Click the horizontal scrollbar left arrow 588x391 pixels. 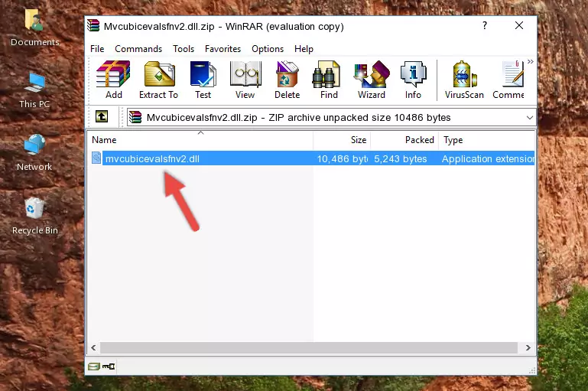[x=94, y=348]
